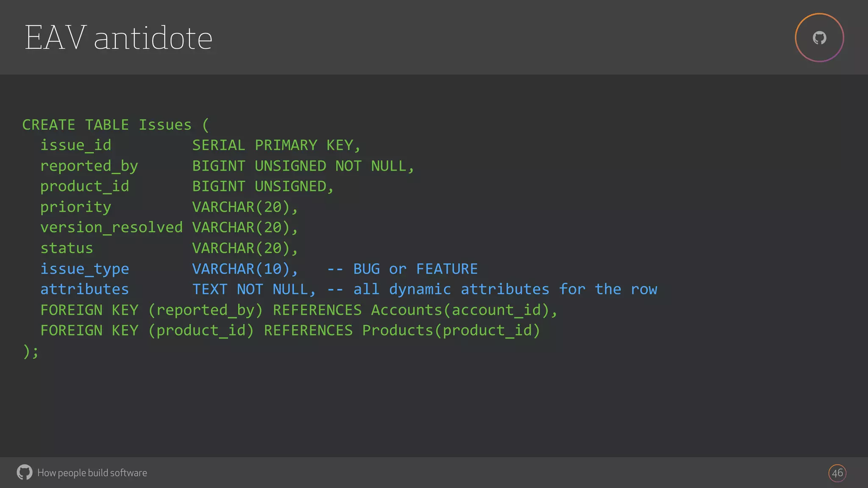Select the status column name
The image size is (868, 488).
point(67,248)
